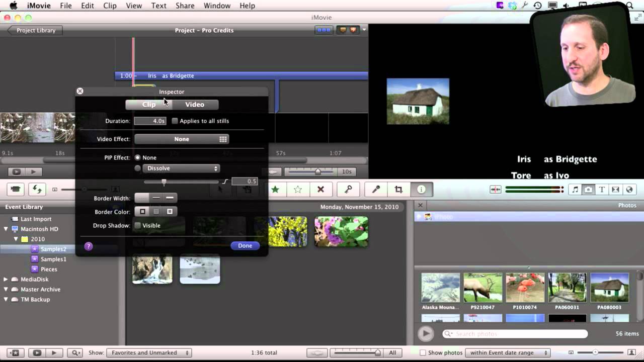This screenshot has width=644, height=362.
Task: Switch to the Video tab in Inspector
Action: click(195, 105)
